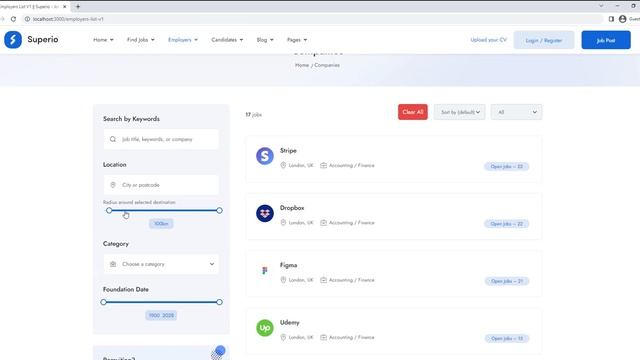Screen dimensions: 640x360
Task: Close the Employers List browser tab
Action: click(x=64, y=7)
